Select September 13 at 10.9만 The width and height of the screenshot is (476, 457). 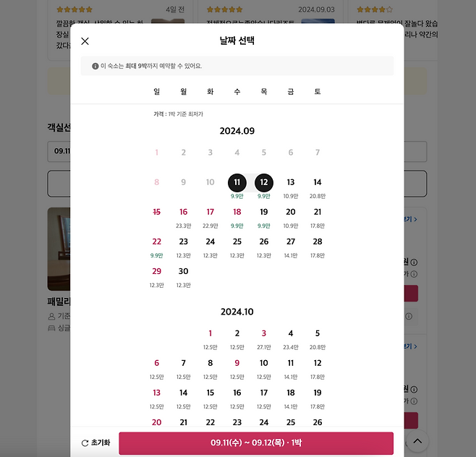click(x=291, y=187)
